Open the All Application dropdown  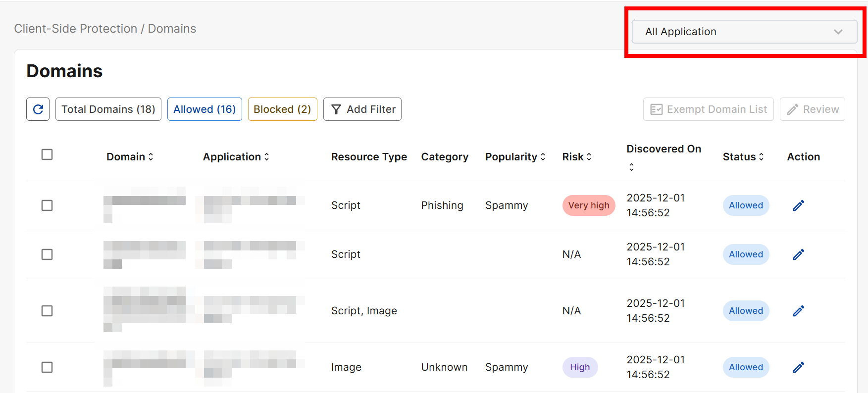coord(744,32)
